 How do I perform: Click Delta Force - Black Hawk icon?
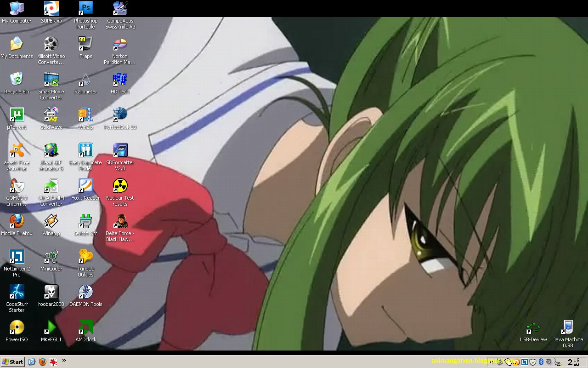[x=120, y=228]
